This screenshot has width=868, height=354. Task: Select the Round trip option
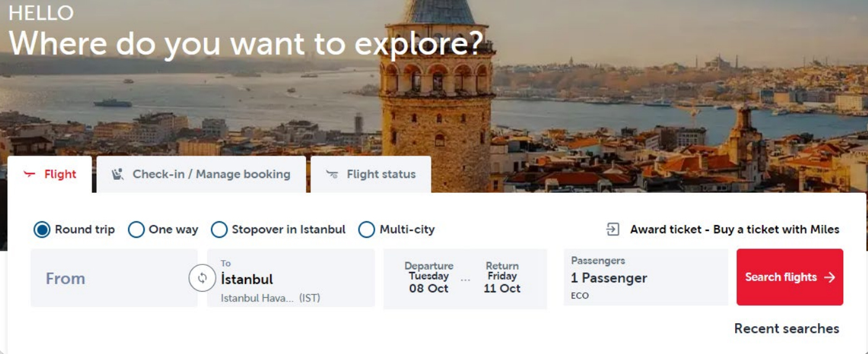click(42, 230)
